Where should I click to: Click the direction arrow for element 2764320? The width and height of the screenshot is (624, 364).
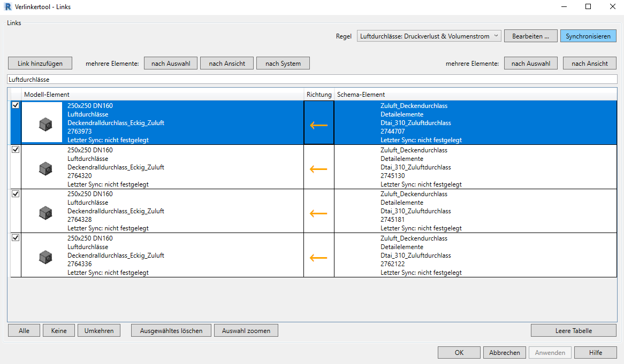point(318,169)
